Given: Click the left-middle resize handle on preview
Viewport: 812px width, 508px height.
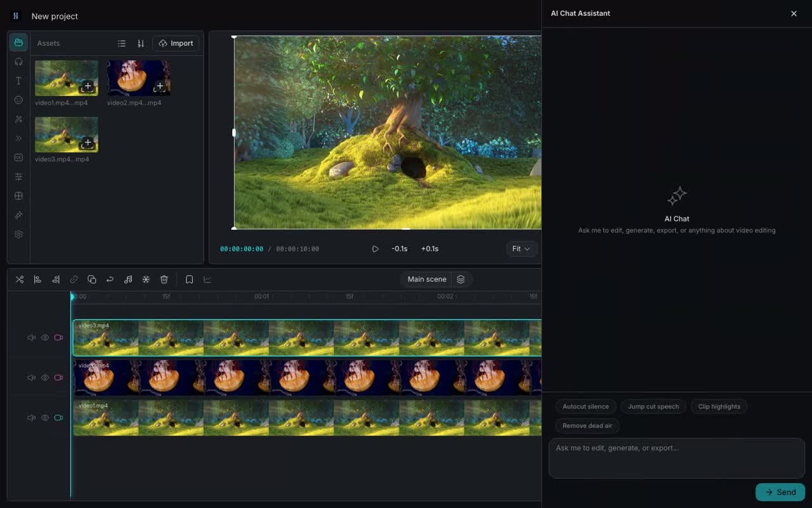Looking at the screenshot, I should 234,133.
